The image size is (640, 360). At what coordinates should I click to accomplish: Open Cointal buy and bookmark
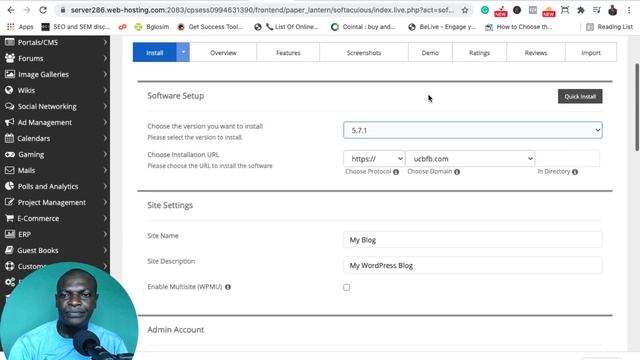click(x=363, y=27)
